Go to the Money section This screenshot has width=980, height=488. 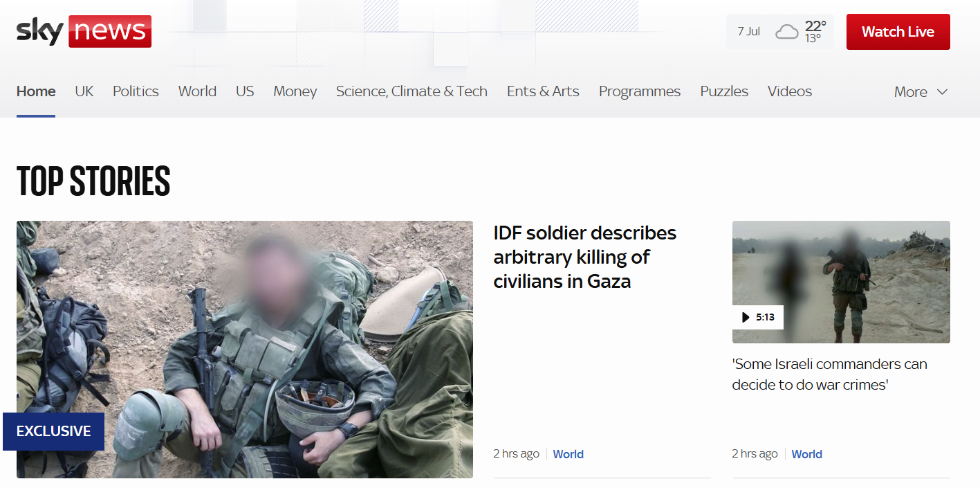tap(295, 91)
